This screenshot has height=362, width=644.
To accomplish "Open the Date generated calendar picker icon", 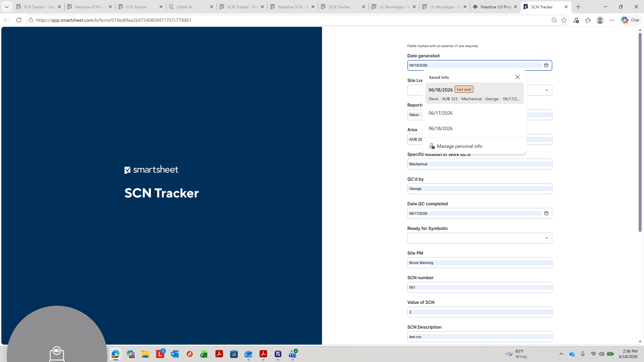I will click(546, 65).
